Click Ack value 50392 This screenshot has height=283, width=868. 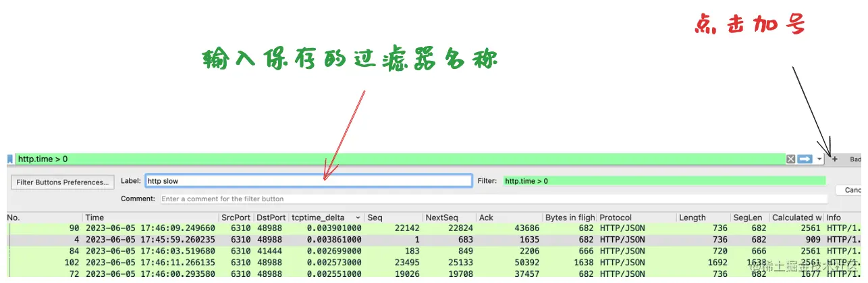(x=526, y=261)
